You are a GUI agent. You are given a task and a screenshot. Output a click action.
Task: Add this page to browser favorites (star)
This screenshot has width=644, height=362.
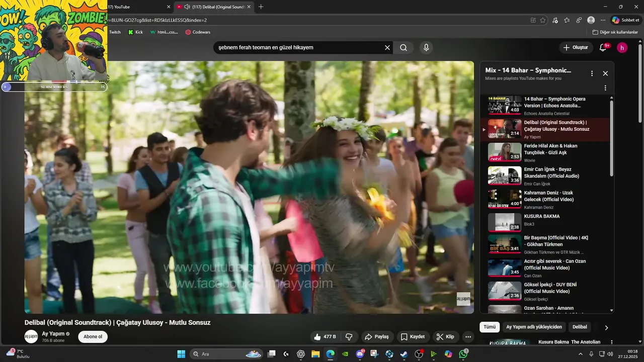click(543, 20)
